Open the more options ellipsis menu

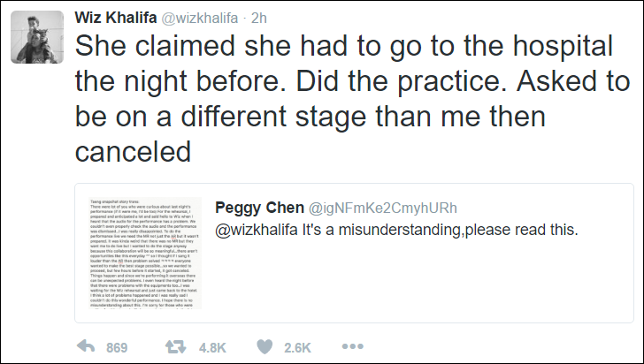click(352, 346)
